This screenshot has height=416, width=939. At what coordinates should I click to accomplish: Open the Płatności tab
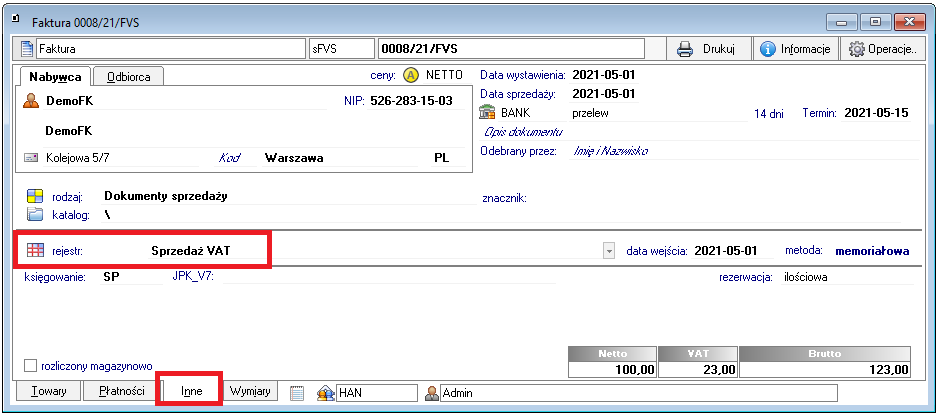point(123,392)
